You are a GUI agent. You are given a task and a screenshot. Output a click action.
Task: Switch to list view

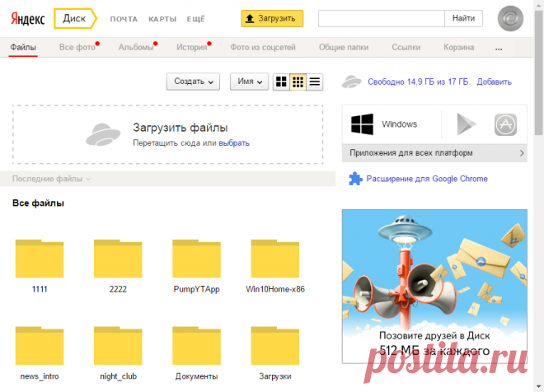315,82
